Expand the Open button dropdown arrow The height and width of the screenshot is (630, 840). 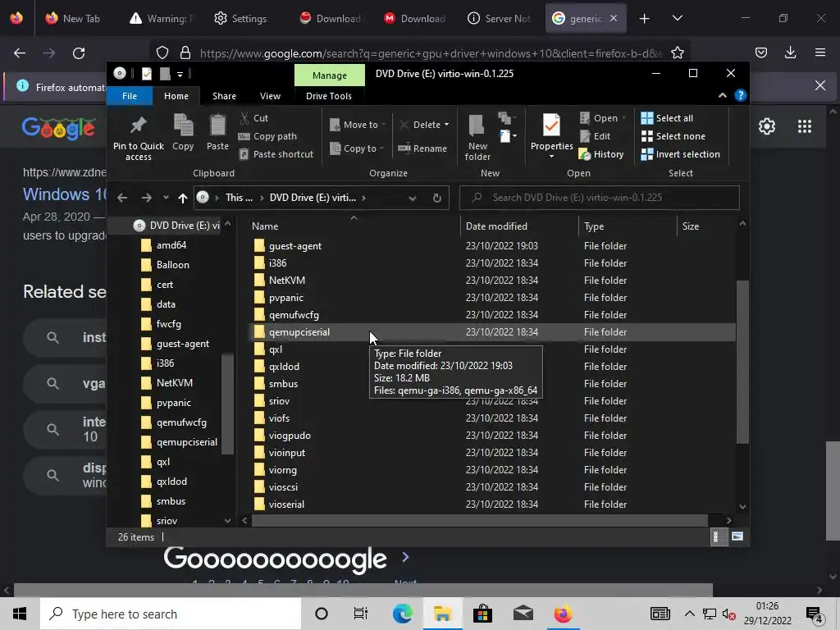click(624, 118)
